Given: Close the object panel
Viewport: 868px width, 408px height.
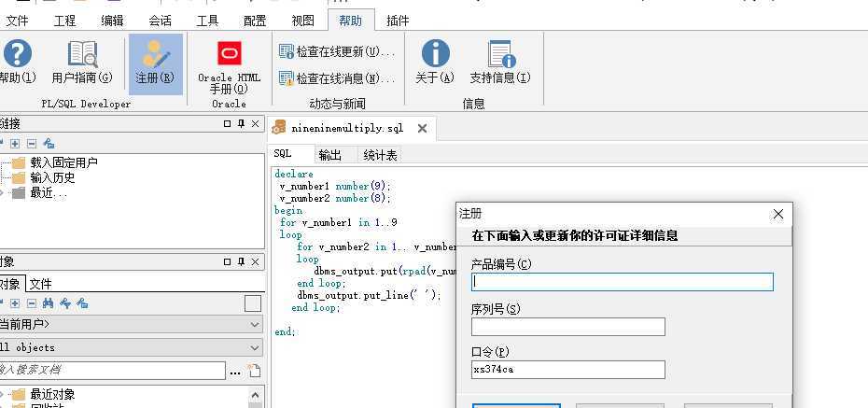Looking at the screenshot, I should 255,261.
